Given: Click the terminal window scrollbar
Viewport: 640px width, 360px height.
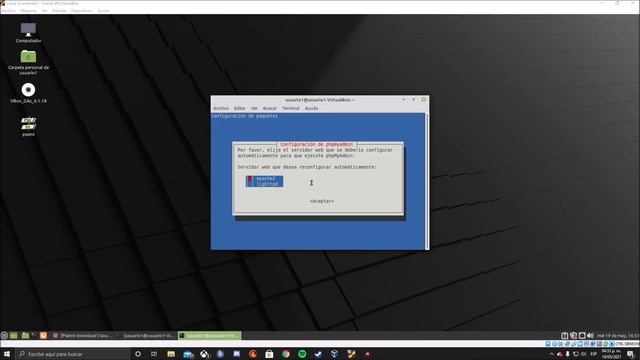Looking at the screenshot, I should click(427, 181).
